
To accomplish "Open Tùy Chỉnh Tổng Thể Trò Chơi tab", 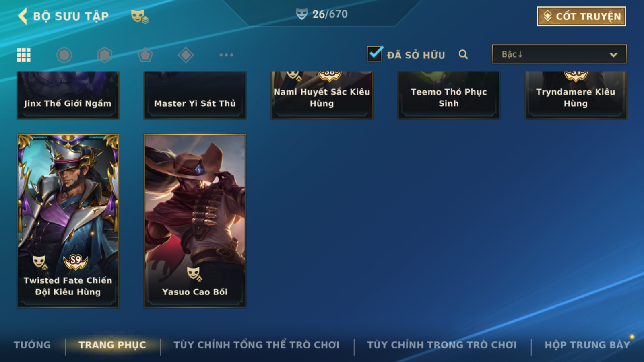I will tap(256, 345).
